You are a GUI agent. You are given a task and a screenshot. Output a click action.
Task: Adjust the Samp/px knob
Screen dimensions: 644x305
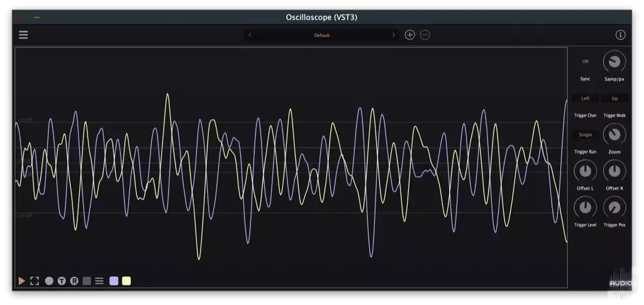[x=614, y=62]
